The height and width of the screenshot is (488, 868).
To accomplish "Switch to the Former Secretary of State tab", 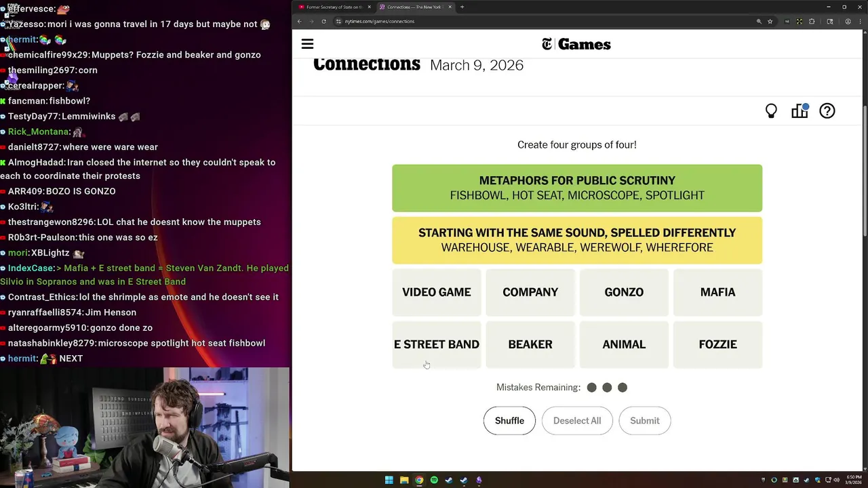I will click(x=334, y=7).
